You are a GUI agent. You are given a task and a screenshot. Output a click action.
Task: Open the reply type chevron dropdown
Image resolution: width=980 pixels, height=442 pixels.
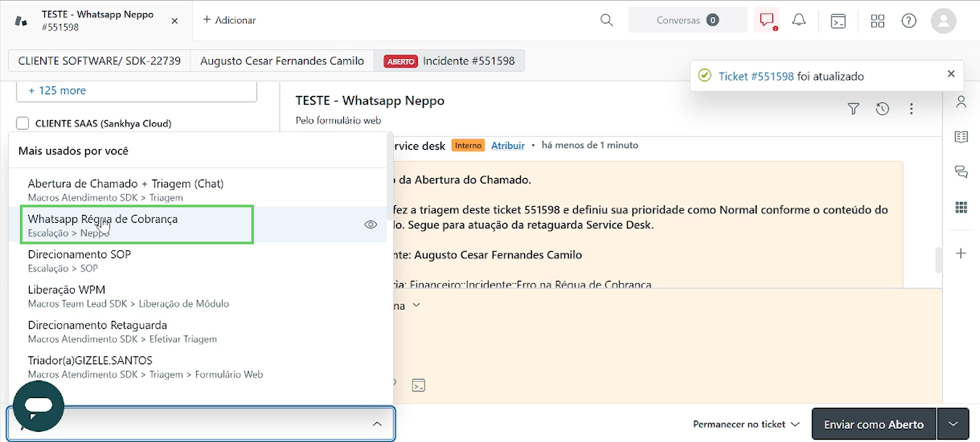[x=416, y=305]
